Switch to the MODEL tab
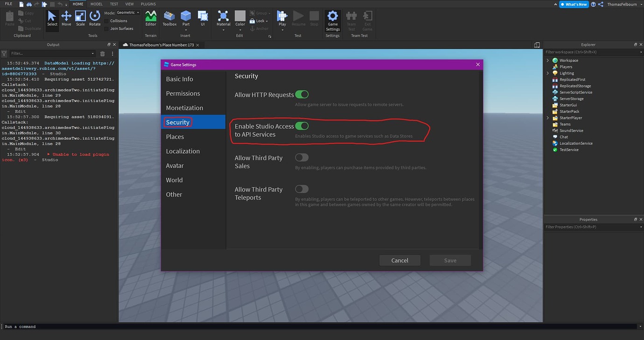644x340 pixels. (x=96, y=4)
